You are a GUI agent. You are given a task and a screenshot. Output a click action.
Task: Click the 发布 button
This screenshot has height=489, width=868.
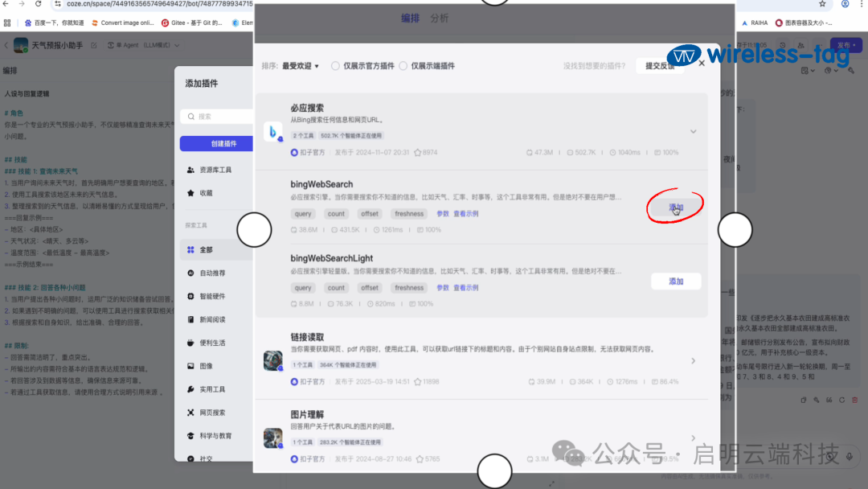845,45
